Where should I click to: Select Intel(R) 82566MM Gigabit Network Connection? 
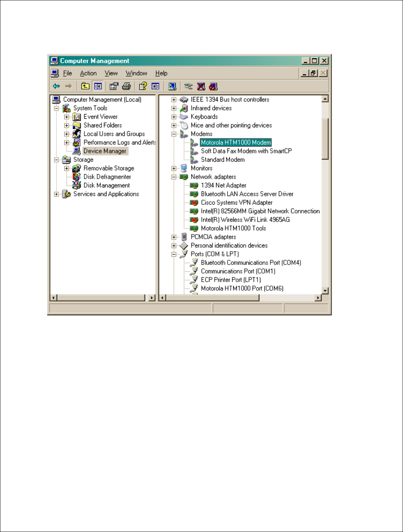click(x=260, y=211)
